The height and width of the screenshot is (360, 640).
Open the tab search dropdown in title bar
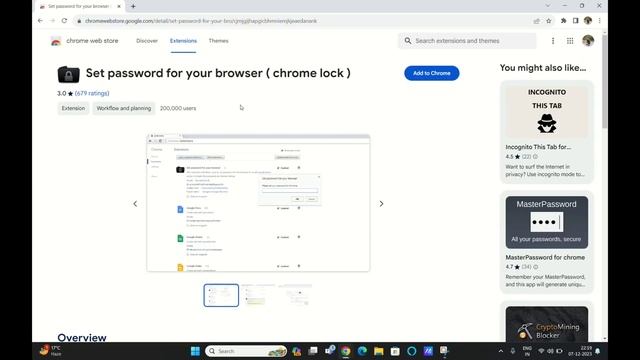click(548, 6)
